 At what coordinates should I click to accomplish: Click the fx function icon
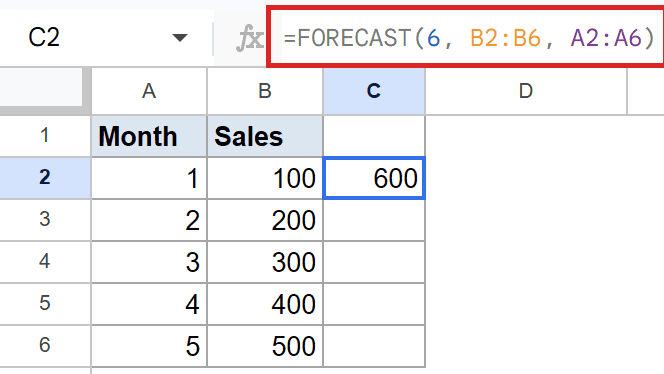[250, 38]
